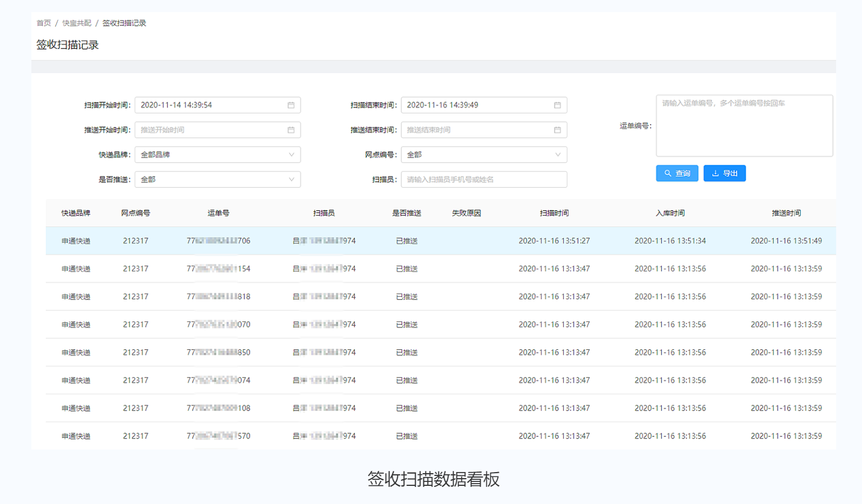
Task: Click the 推送时间 column header
Action: (x=786, y=213)
